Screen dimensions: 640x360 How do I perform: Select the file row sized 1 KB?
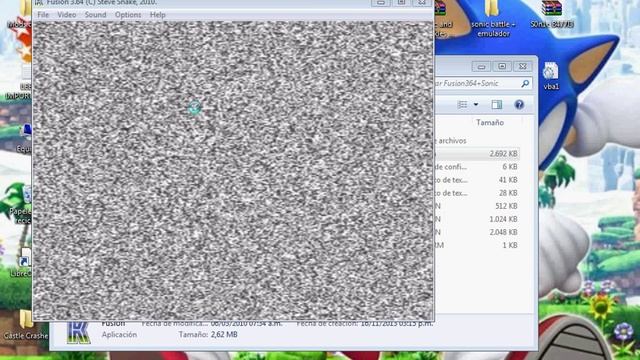click(478, 245)
